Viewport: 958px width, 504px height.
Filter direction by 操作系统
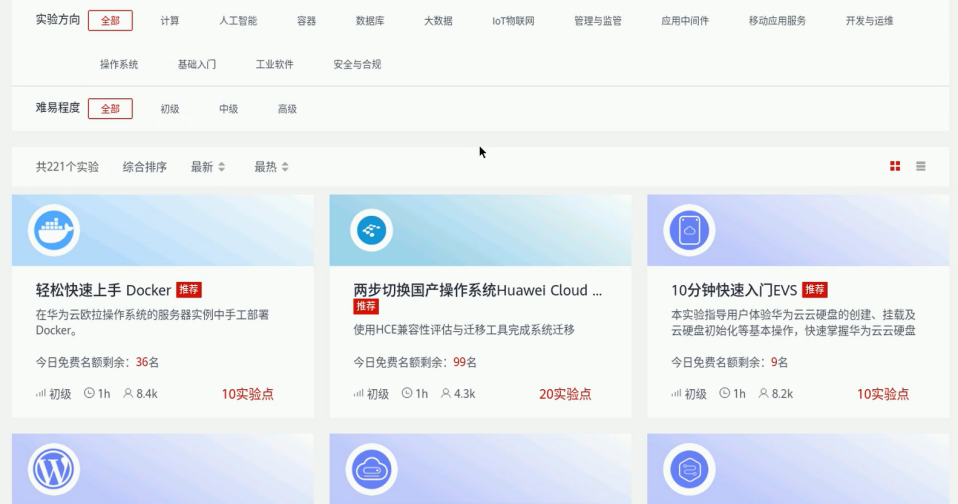point(119,64)
